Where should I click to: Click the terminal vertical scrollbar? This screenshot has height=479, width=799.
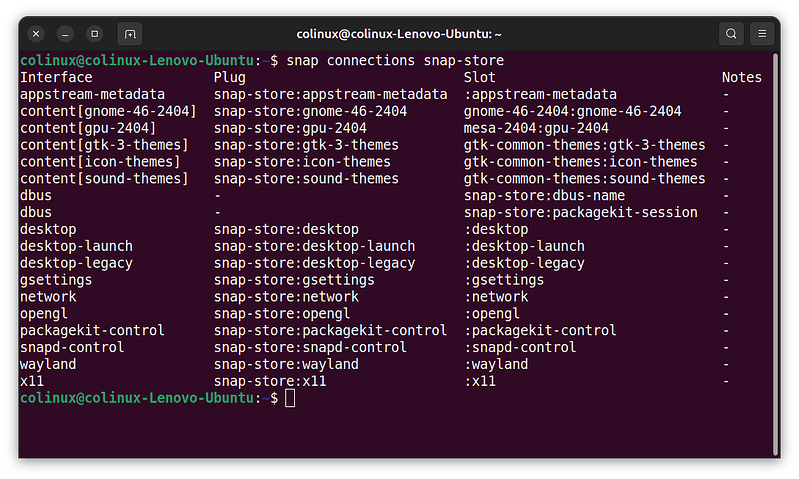(775, 255)
